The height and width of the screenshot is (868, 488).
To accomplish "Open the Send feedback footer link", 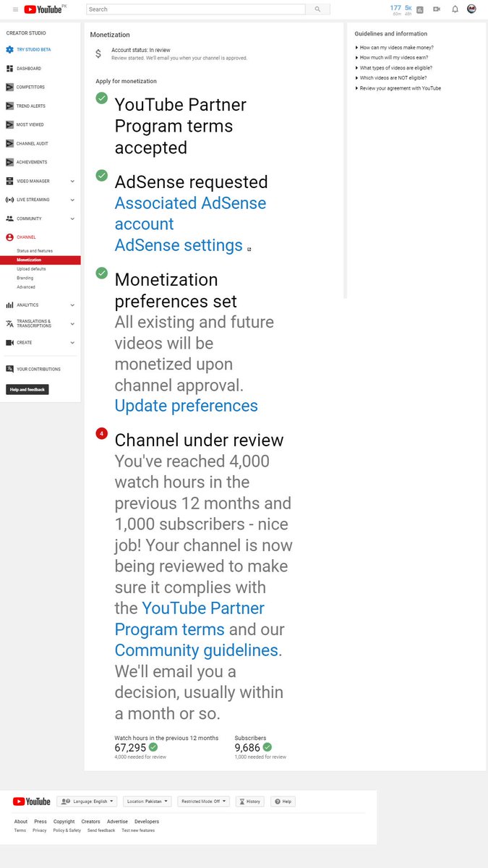I will click(101, 830).
